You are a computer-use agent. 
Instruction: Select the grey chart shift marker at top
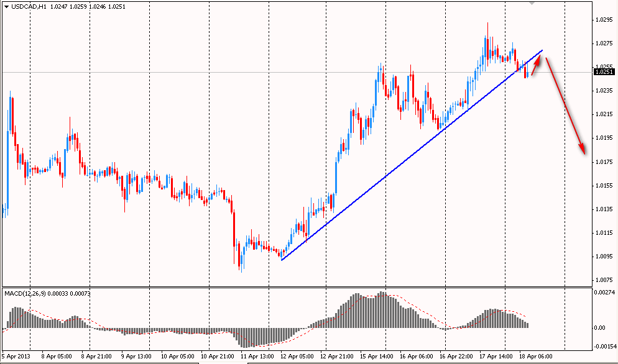coord(532,3)
